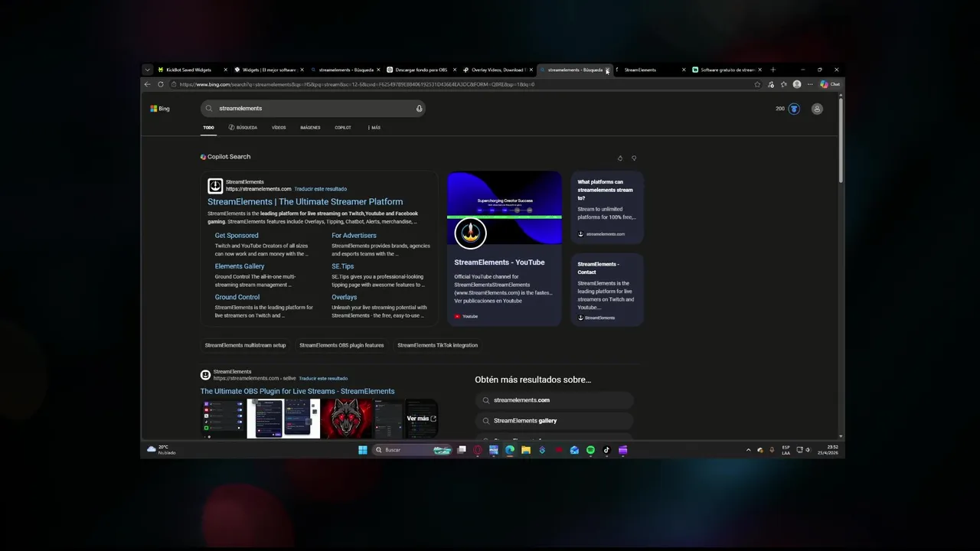The height and width of the screenshot is (551, 980).
Task: Open the For Advertisers sublink
Action: coord(354,236)
